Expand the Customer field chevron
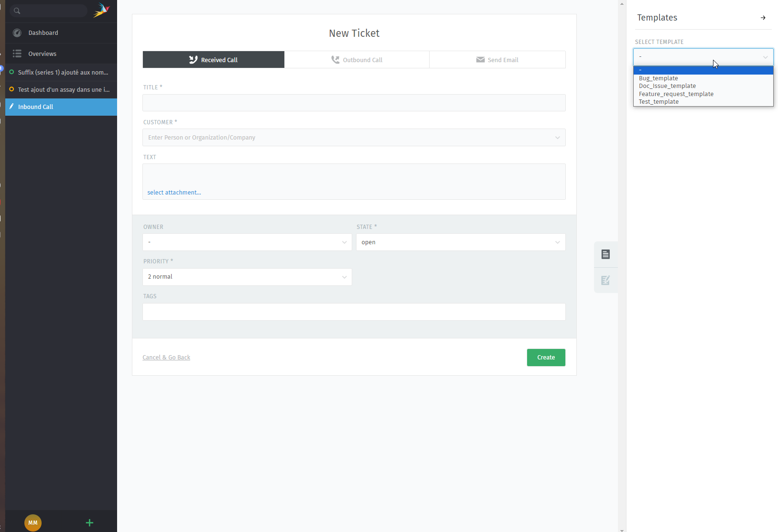The image size is (778, 532). pos(557,138)
